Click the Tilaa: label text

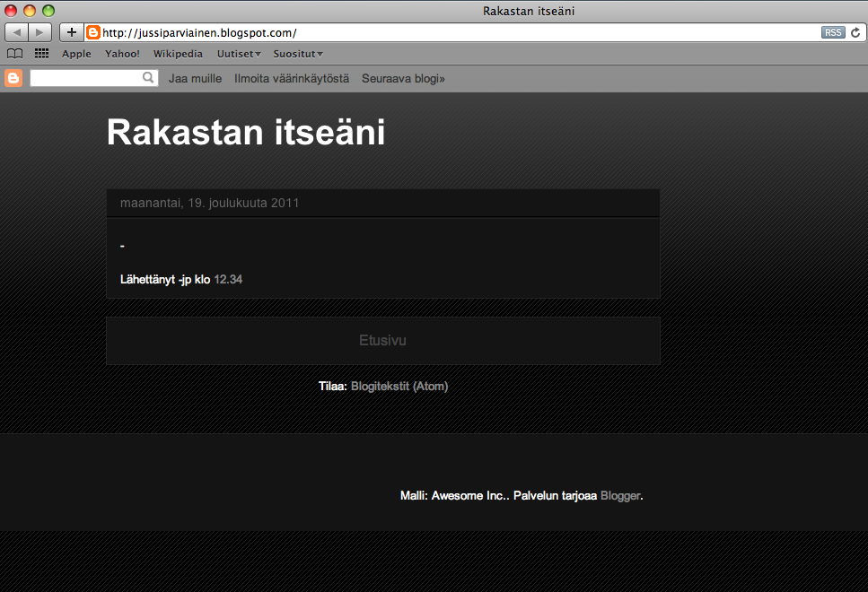tap(333, 387)
